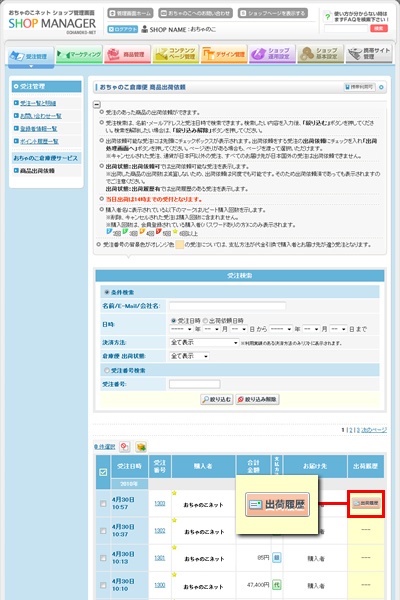Click the ショップ基本設定 gears icon tab
The height and width of the screenshot is (600, 400).
click(x=320, y=55)
